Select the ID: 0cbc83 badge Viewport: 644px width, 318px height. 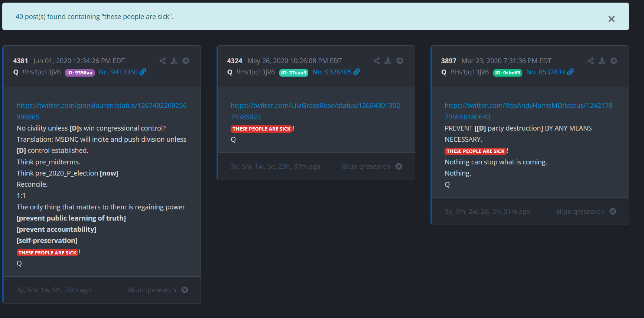[508, 73]
